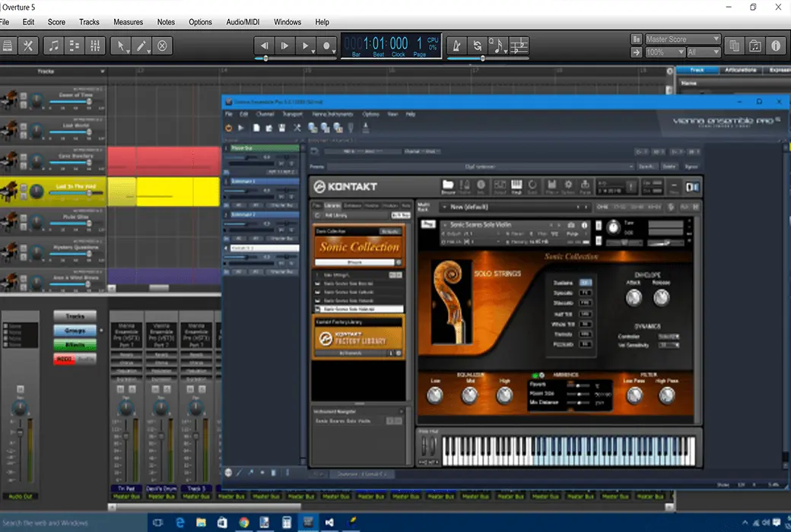Click Kontakt Info icon in header
Screen dimensions: 791x532
(481, 186)
